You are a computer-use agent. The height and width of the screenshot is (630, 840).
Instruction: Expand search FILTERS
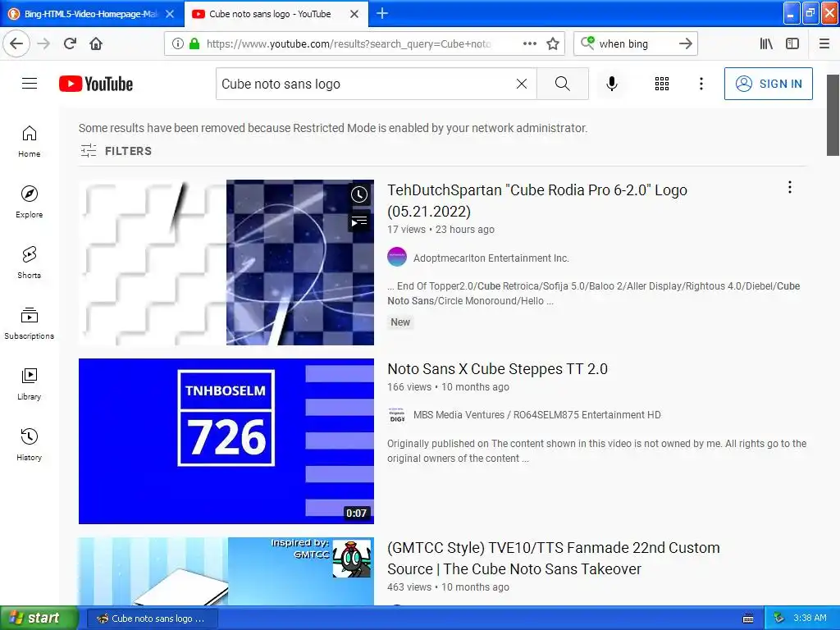point(116,151)
